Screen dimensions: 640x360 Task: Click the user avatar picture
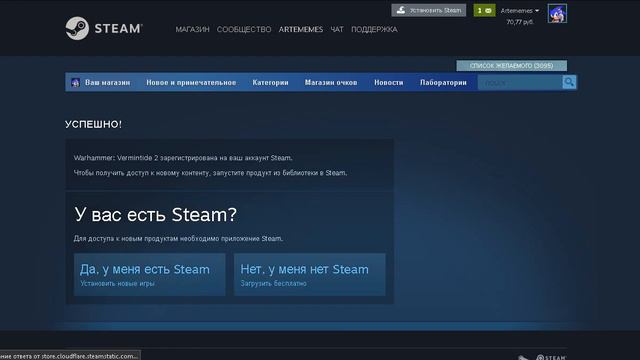pyautogui.click(x=557, y=13)
